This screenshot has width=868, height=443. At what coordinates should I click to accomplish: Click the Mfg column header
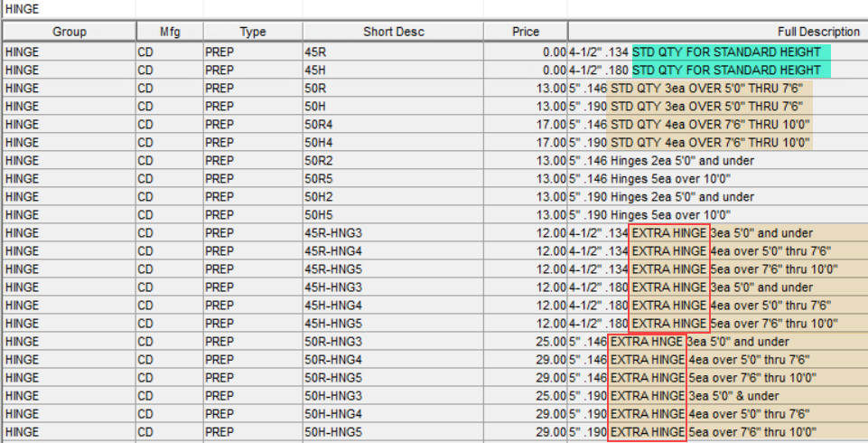coord(169,32)
